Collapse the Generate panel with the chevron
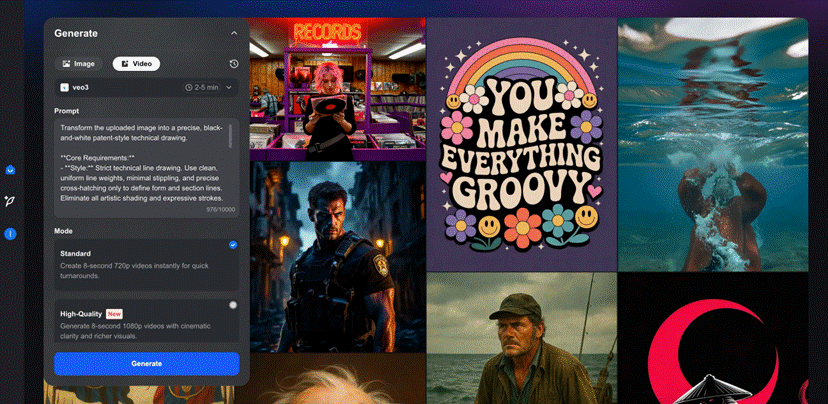Viewport: 828px width, 404px height. coord(234,33)
